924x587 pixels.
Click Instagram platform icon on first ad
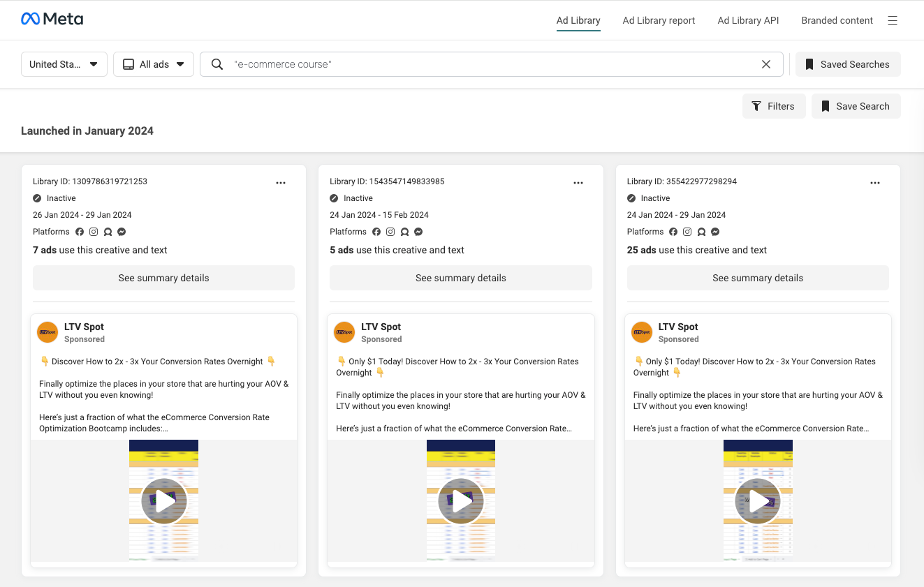point(94,232)
